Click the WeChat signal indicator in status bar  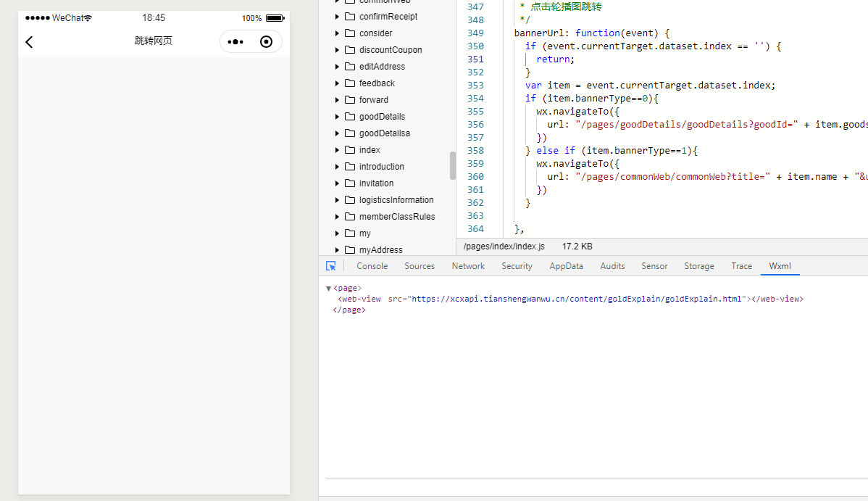pos(59,18)
